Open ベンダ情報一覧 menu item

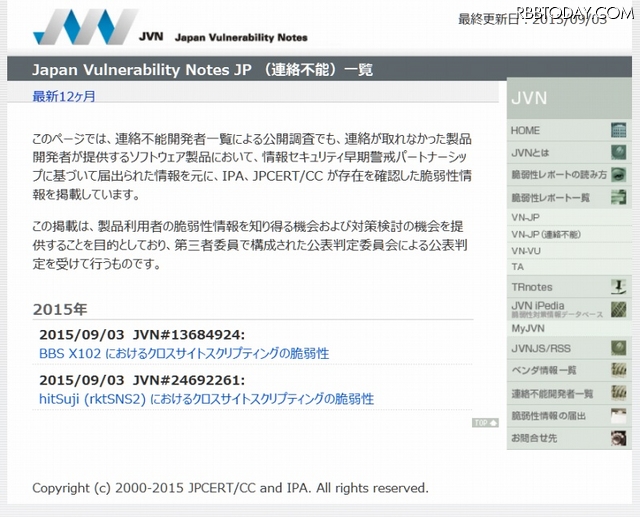569,371
